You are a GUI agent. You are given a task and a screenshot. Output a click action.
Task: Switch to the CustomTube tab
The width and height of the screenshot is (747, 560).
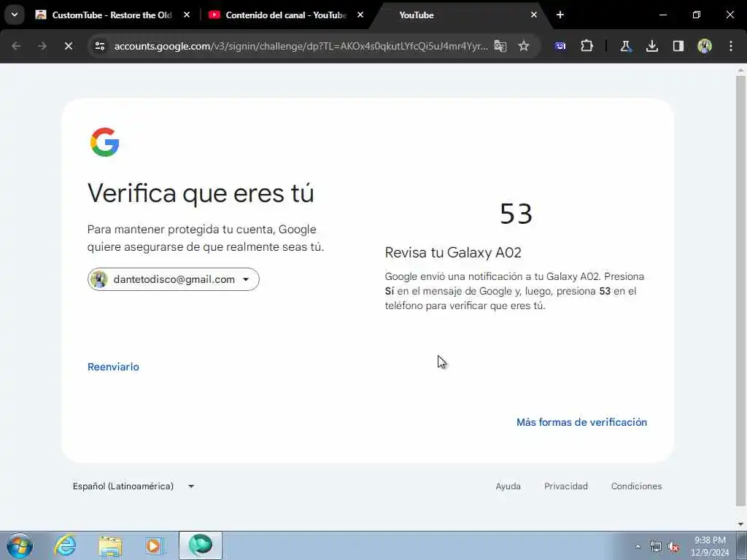point(104,15)
